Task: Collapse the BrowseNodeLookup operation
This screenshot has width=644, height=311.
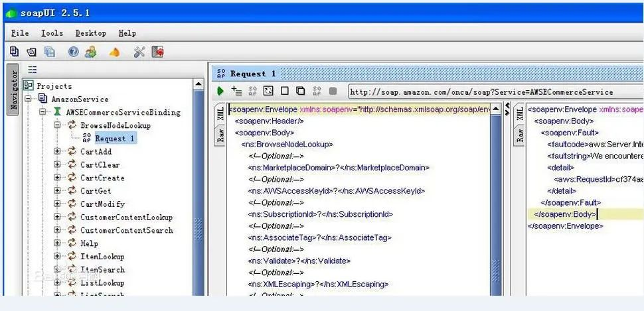Action: point(57,125)
